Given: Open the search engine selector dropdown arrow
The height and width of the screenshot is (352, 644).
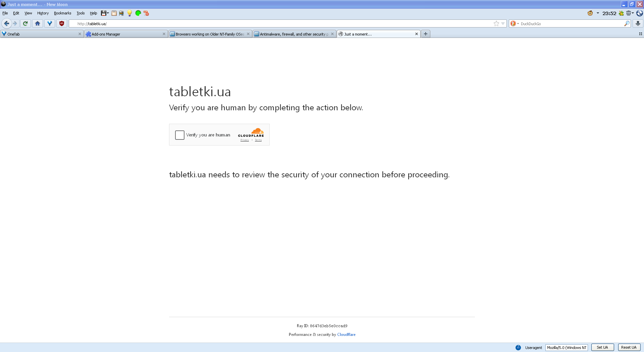Looking at the screenshot, I should coord(518,23).
